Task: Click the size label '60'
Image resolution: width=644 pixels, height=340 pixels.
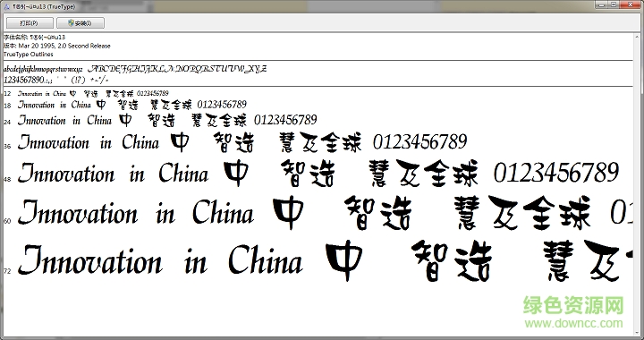Action: tap(6, 221)
